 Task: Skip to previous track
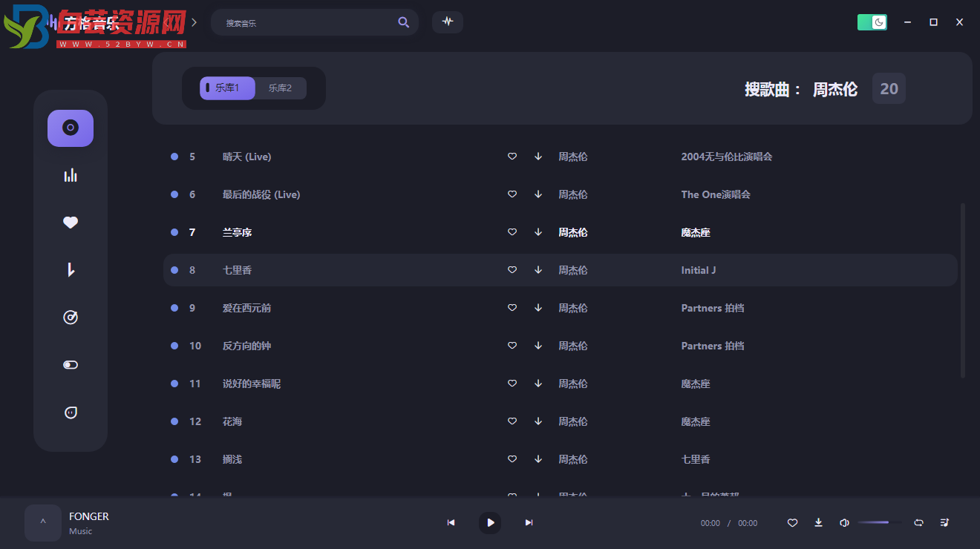point(451,522)
